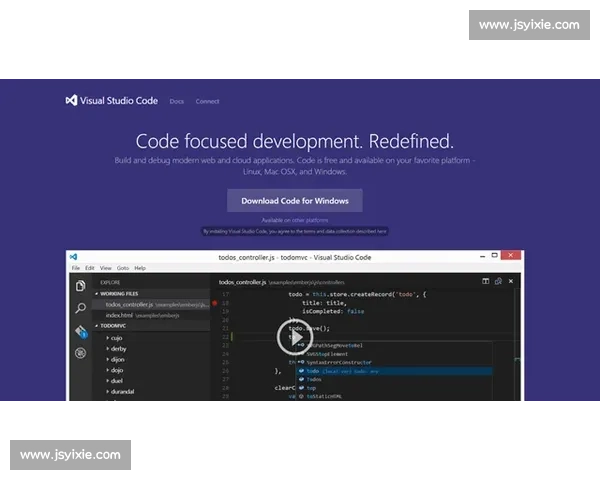
Task: Open the Edit menu
Action: [90, 268]
